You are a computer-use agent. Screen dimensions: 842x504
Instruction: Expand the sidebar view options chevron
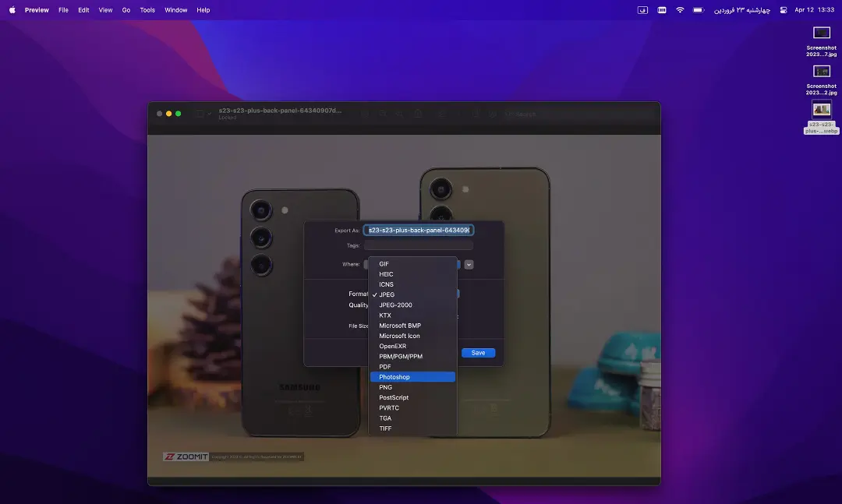[x=209, y=114]
